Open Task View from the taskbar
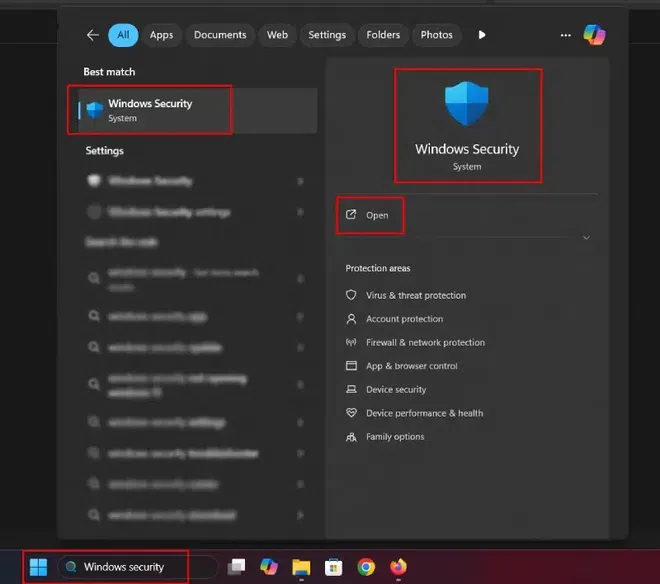This screenshot has width=660, height=584. pos(237,567)
